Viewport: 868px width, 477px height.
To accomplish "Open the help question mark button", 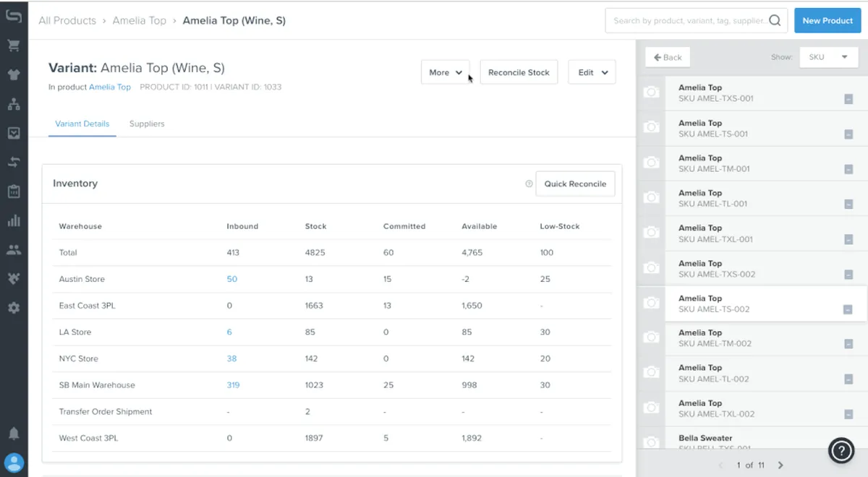I will [x=841, y=451].
